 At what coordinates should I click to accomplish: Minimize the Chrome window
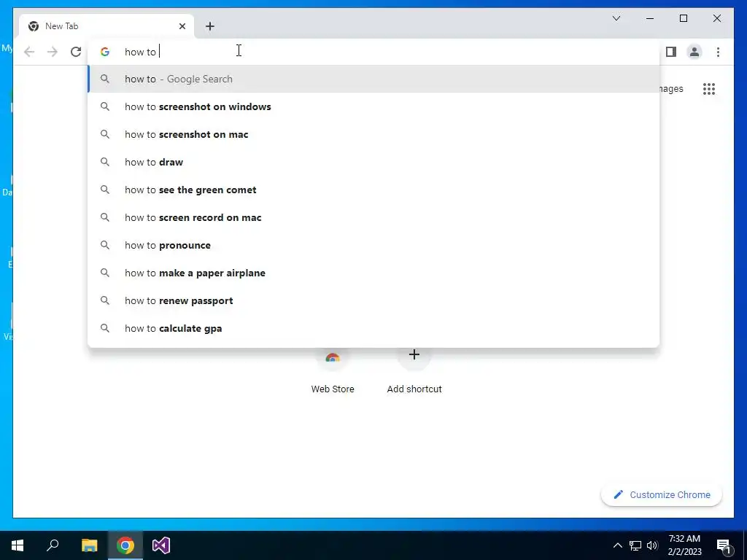point(650,18)
